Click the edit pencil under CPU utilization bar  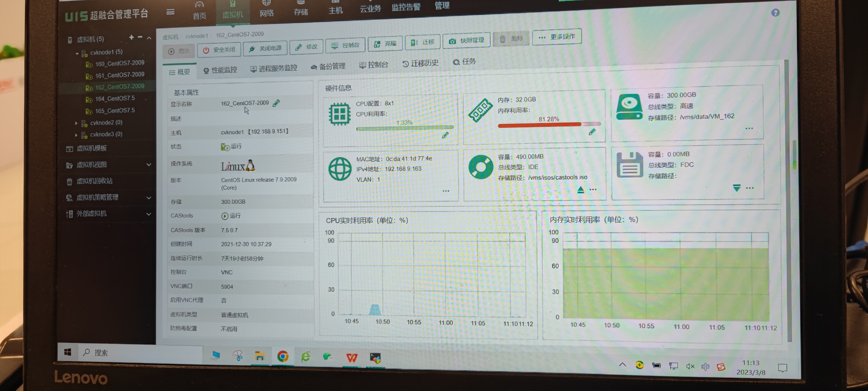coord(445,135)
